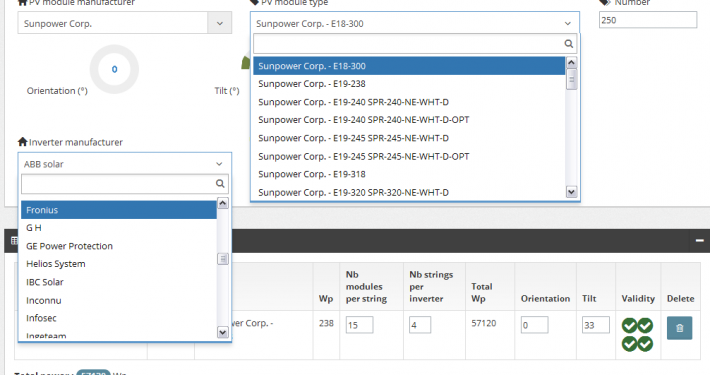The height and width of the screenshot is (375, 710).
Task: Click the inverter list scrollbar thumb
Action: tap(223, 259)
